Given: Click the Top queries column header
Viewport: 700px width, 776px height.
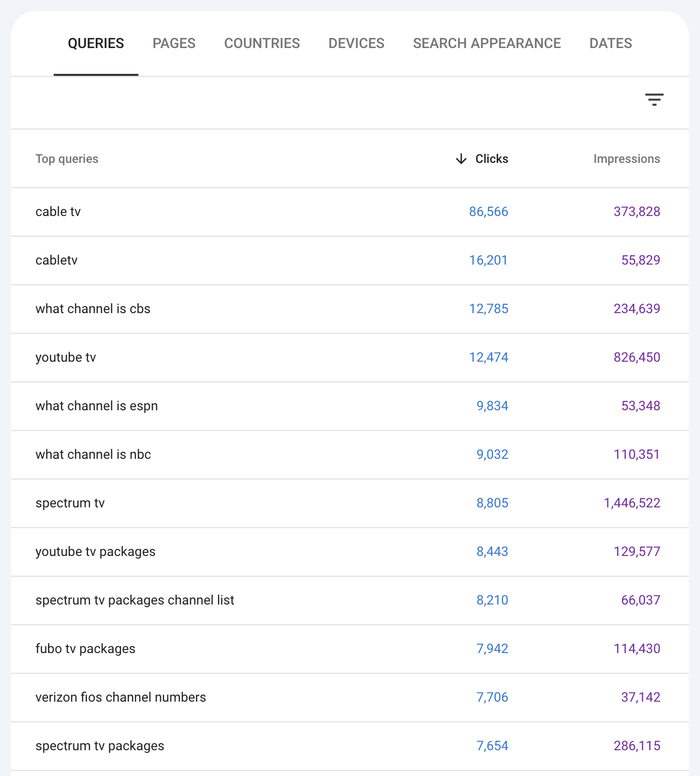Looking at the screenshot, I should (x=67, y=159).
